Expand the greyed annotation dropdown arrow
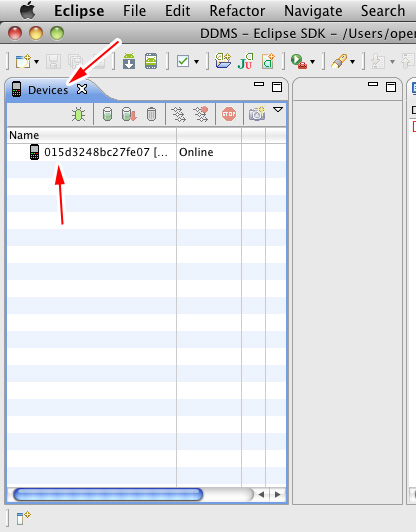 393,62
